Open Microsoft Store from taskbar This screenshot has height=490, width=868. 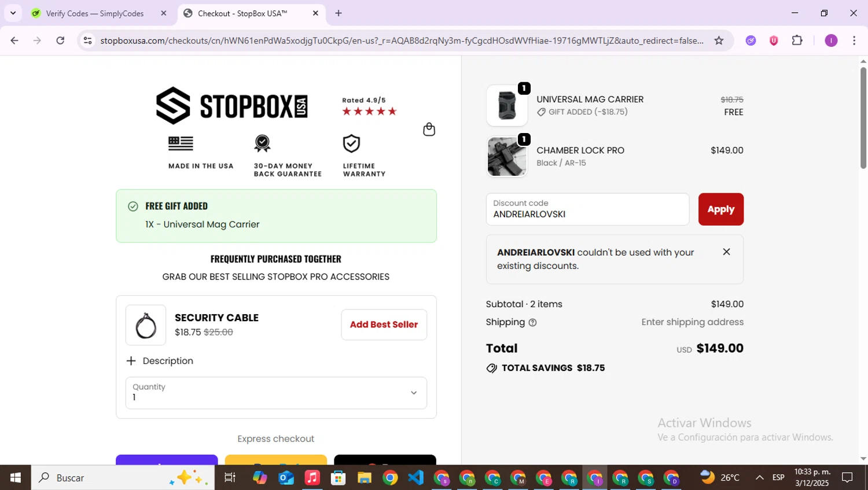(x=338, y=478)
